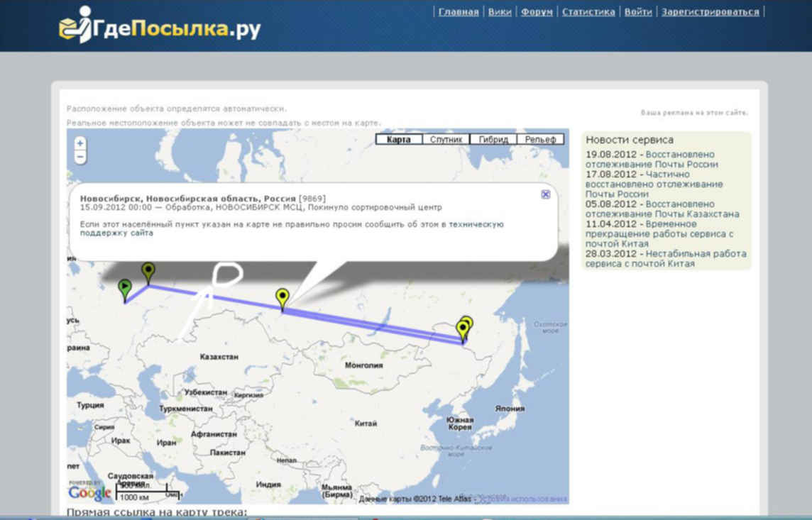Click the Google logo on the map
Viewport: 812px width, 520px height.
(x=90, y=492)
